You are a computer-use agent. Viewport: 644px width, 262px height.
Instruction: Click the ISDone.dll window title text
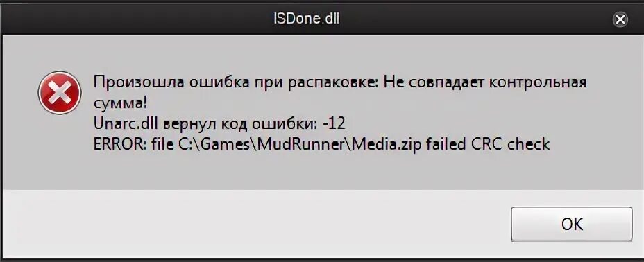tap(307, 19)
